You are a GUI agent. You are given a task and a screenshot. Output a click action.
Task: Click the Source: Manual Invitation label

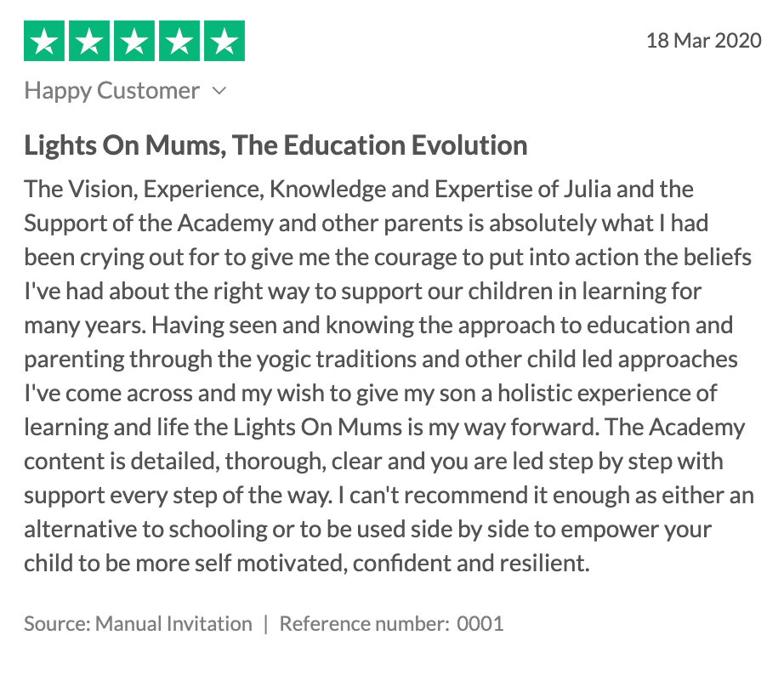[x=138, y=624]
